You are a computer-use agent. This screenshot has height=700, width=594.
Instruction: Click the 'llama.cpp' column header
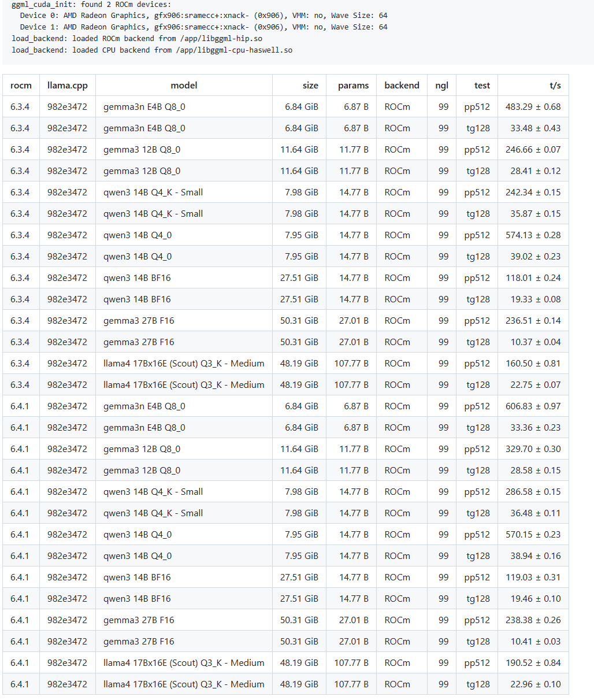click(68, 86)
